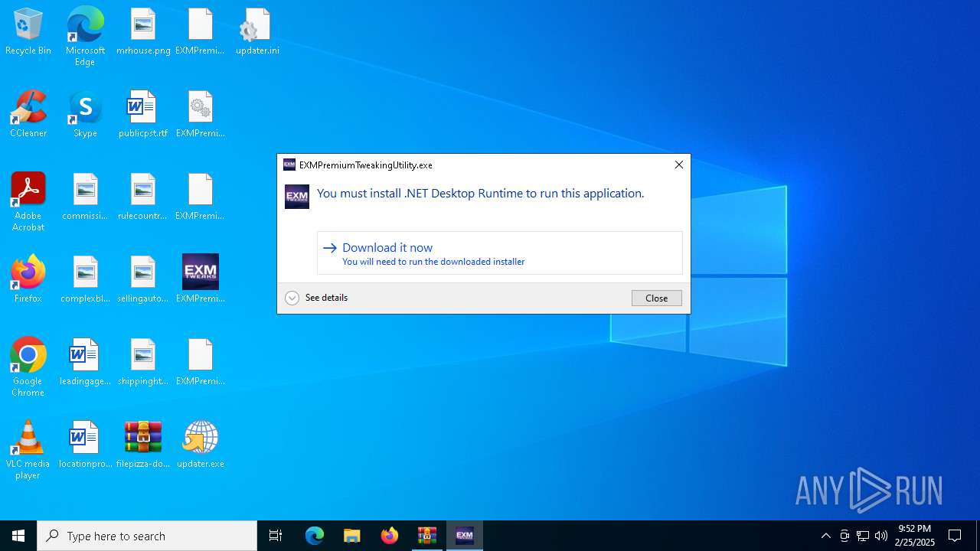Image resolution: width=980 pixels, height=551 pixels.
Task: Click Download it now link
Action: click(x=500, y=253)
